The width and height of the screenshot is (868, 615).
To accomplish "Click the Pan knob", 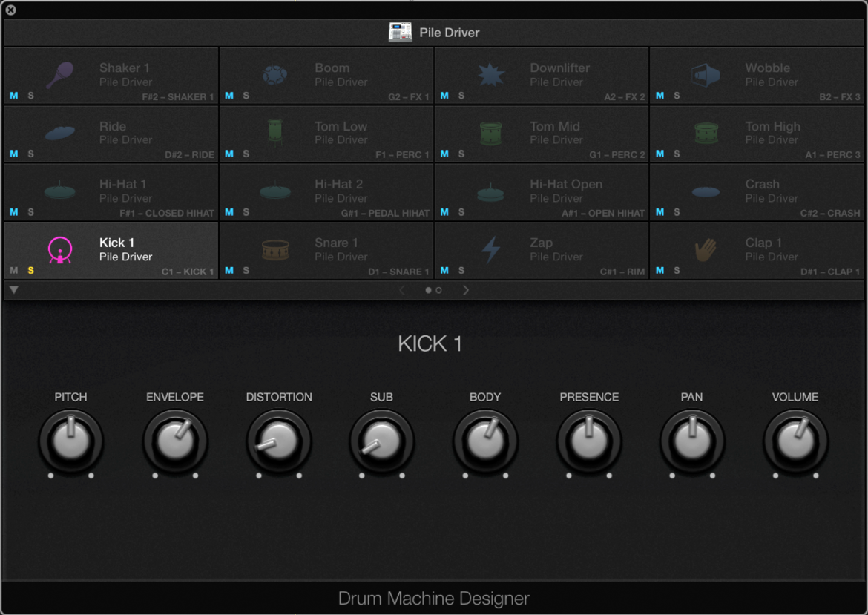I will click(x=692, y=441).
